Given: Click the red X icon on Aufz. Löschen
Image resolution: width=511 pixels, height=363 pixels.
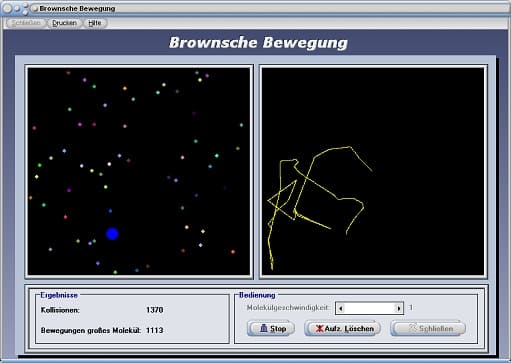Looking at the screenshot, I should point(319,329).
